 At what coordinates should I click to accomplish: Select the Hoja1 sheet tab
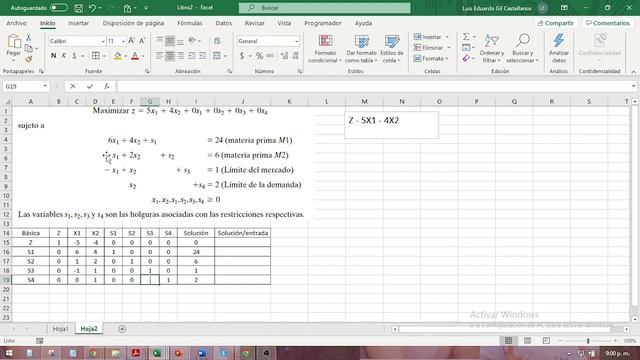[x=60, y=329]
